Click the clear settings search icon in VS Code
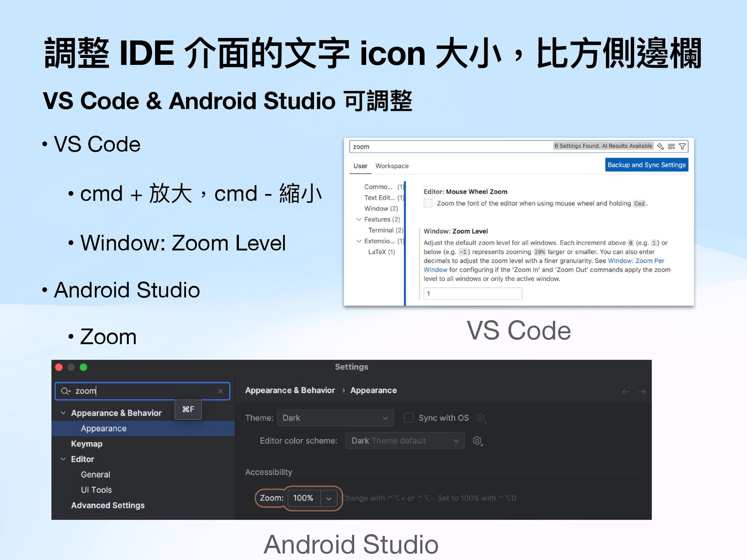This screenshot has height=560, width=747. 671,146
